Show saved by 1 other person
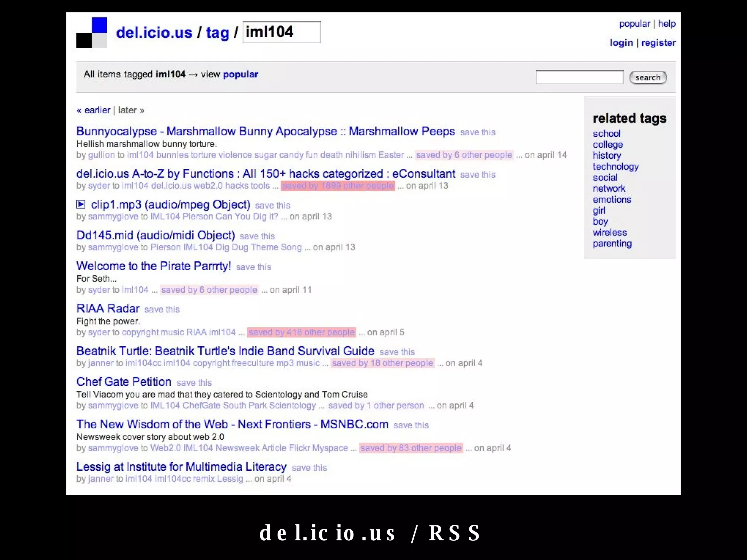 point(376,405)
